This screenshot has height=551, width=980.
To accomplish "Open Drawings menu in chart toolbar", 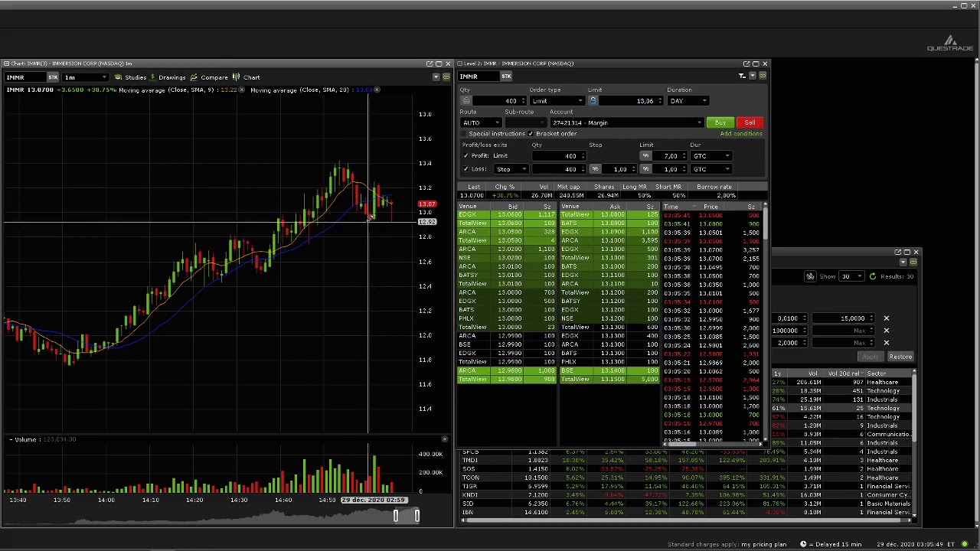I will (168, 77).
